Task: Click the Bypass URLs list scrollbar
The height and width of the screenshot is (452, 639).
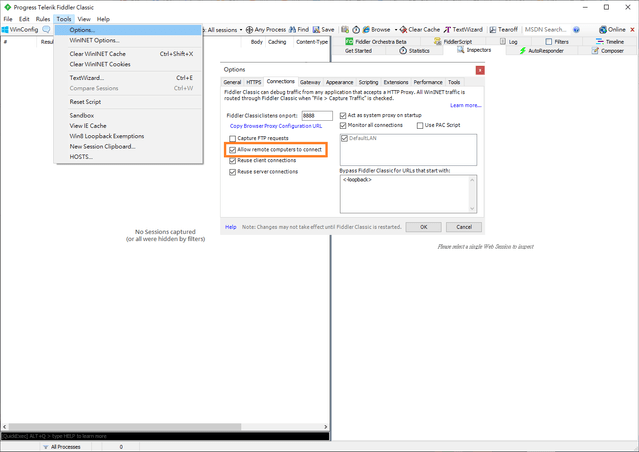Action: (472, 195)
